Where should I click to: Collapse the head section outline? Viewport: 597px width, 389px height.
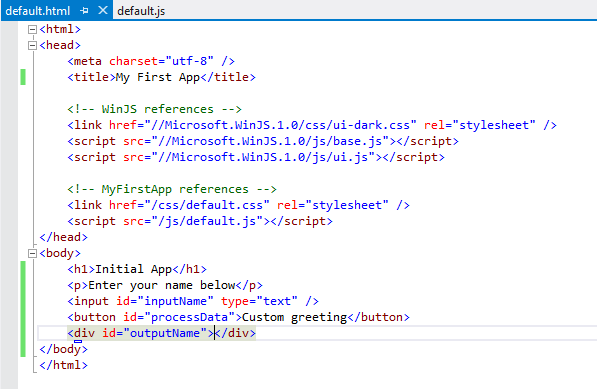click(x=33, y=45)
